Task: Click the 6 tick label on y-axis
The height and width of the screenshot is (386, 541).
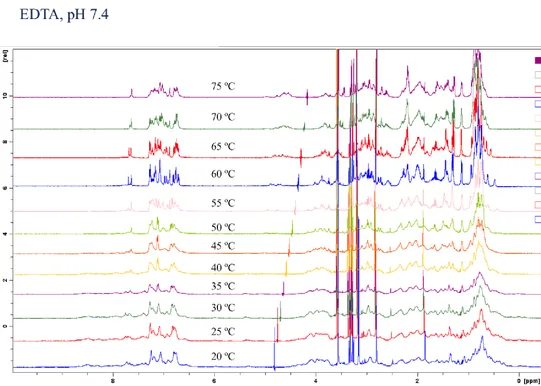Action: (x=5, y=188)
